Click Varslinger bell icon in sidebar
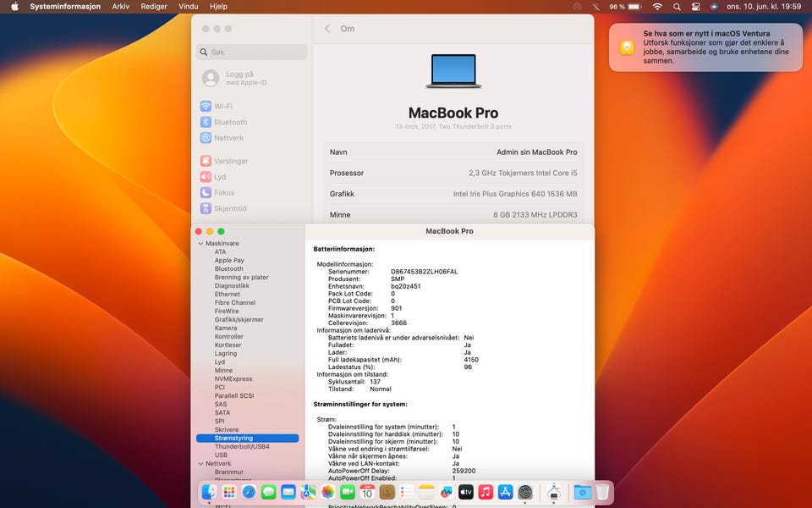Image resolution: width=812 pixels, height=508 pixels. coord(206,161)
